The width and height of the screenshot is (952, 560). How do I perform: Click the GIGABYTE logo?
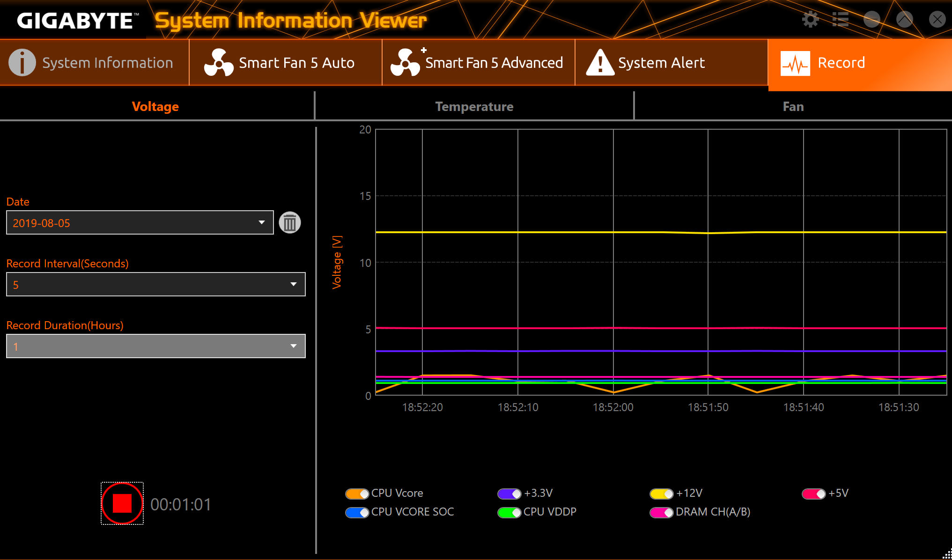[x=78, y=21]
